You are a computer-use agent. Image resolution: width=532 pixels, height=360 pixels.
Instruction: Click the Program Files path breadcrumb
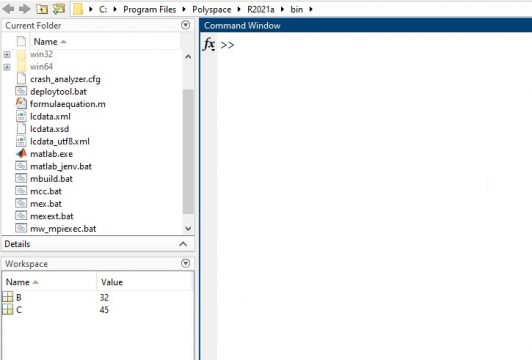[150, 10]
